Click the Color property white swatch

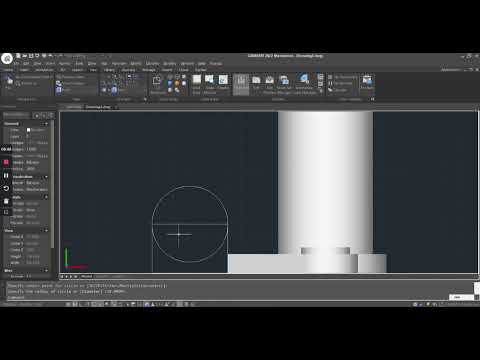28,130
